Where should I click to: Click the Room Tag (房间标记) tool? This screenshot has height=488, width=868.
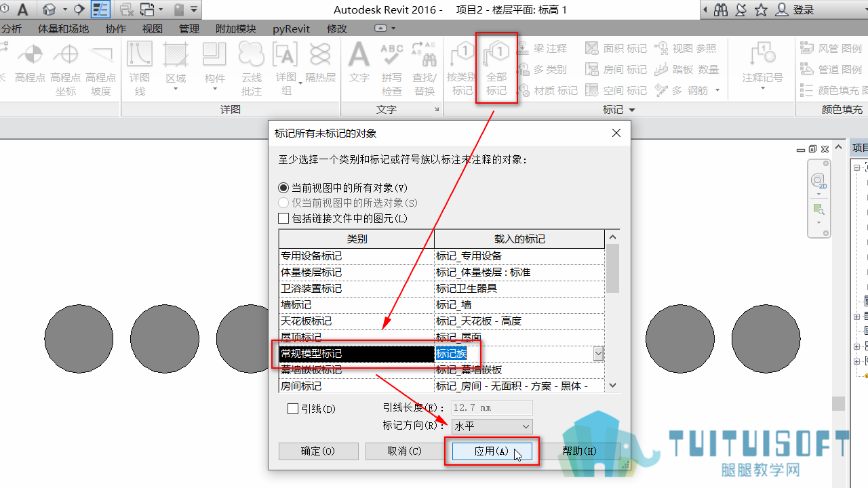616,69
